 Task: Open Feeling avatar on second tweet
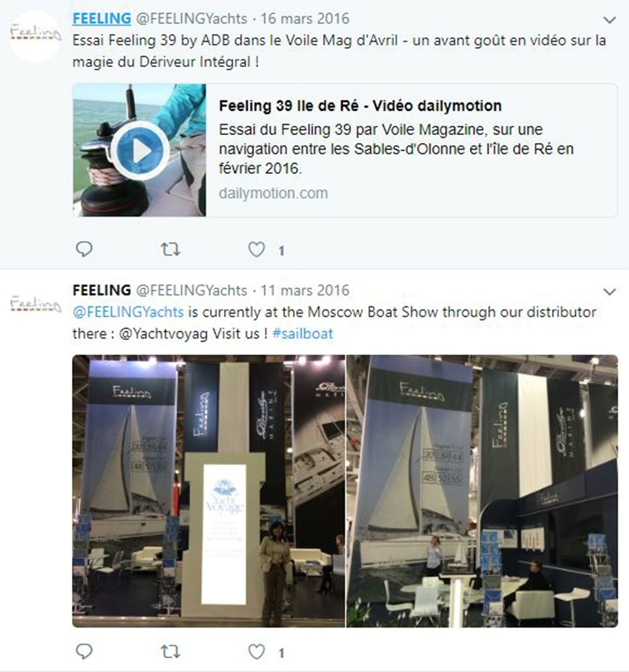36,304
